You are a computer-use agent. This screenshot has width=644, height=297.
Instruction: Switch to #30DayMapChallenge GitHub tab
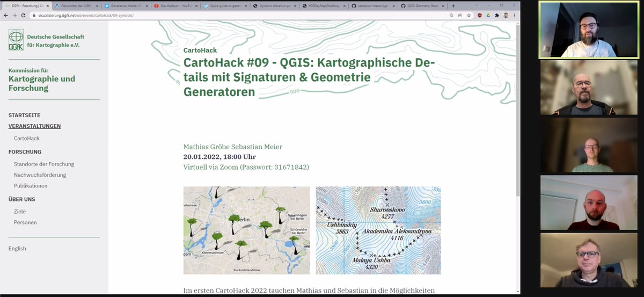[x=324, y=5]
